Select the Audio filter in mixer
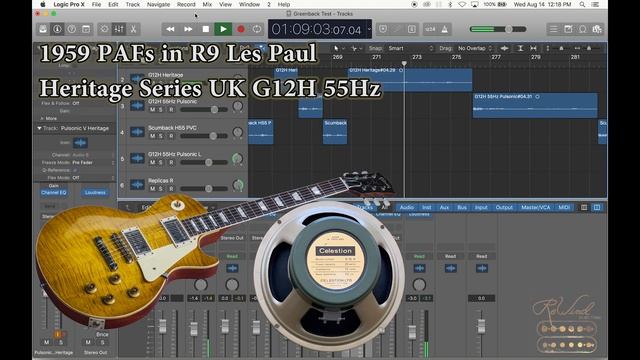The height and width of the screenshot is (360, 640). point(407,207)
